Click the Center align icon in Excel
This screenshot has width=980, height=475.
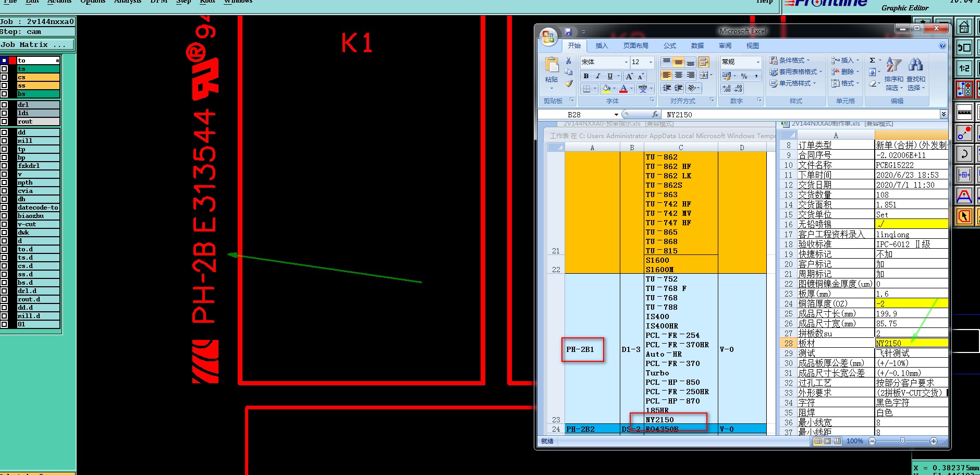(678, 75)
